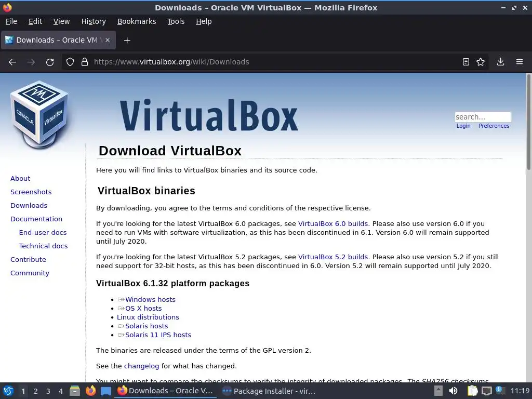The height and width of the screenshot is (399, 532).
Task: Click the network status tray icon
Action: click(x=486, y=391)
